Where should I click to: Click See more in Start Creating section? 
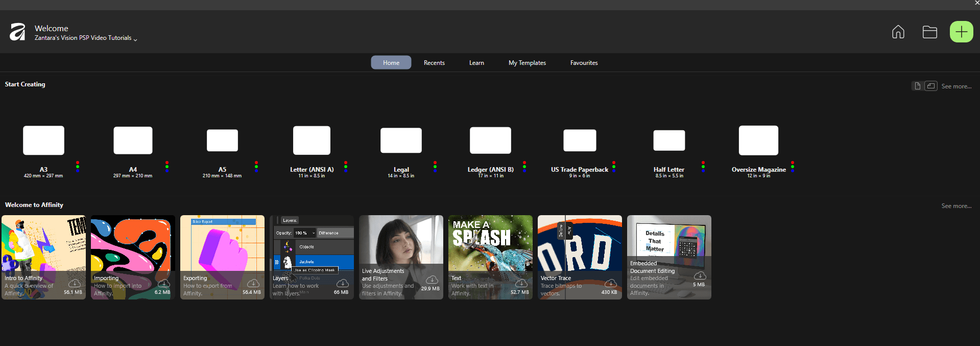(956, 86)
